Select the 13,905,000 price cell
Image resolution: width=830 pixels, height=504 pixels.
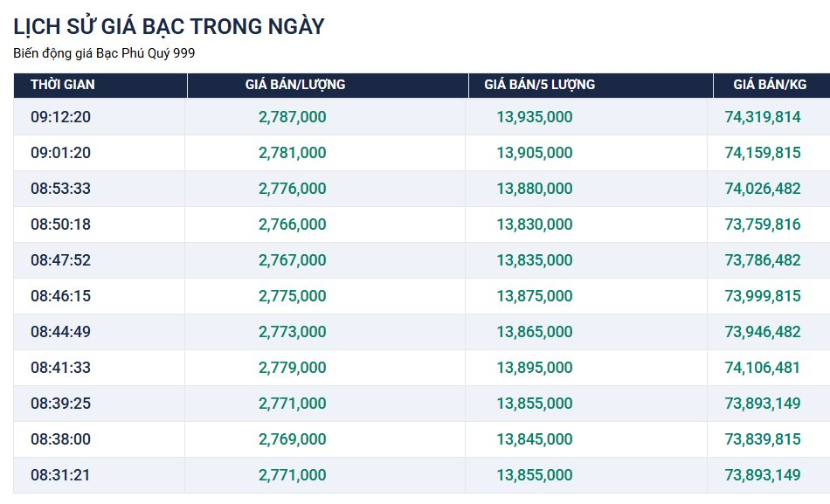(x=535, y=153)
